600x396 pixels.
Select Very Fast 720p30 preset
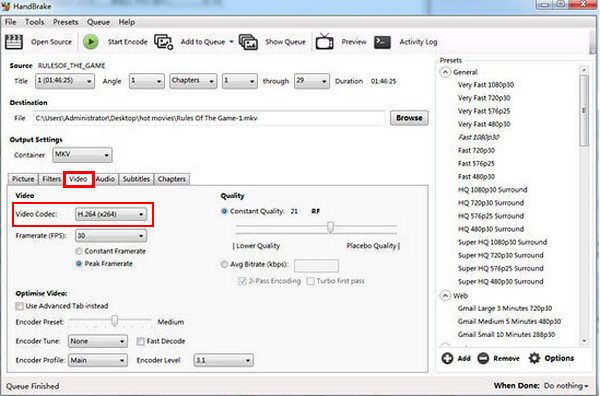coord(484,98)
